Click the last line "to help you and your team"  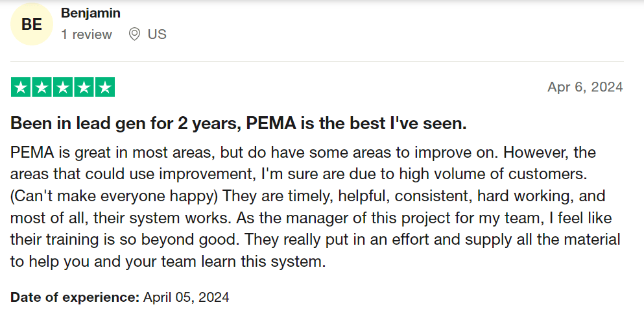click(168, 262)
